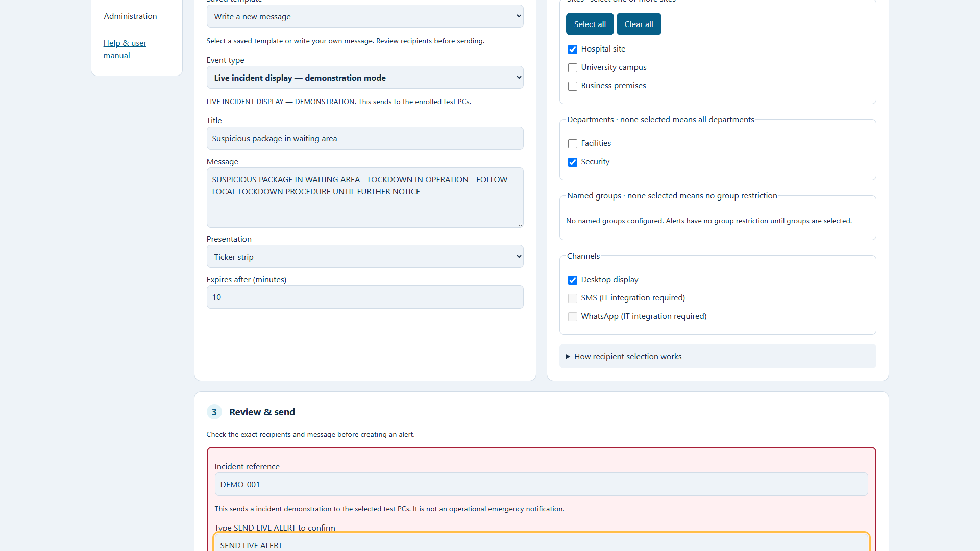Open the Saved template dropdown
The height and width of the screenshot is (551, 980).
click(365, 16)
